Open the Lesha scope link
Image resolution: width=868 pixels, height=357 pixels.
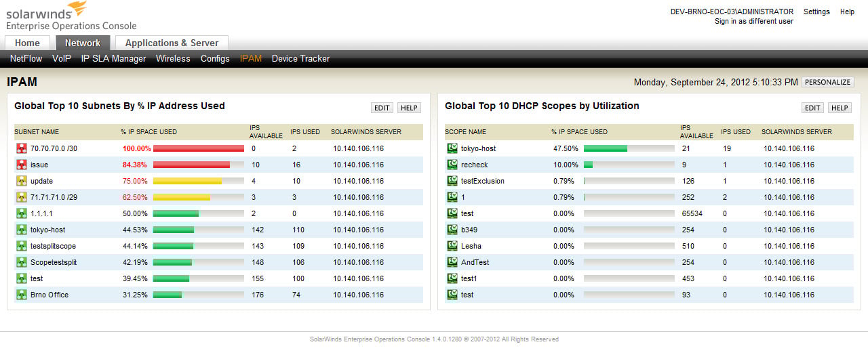click(471, 246)
